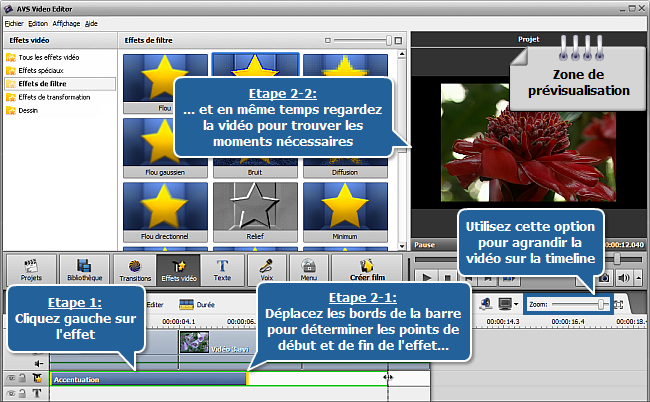Open the Texte tool
Screen dimensions: 650x402
222,270
